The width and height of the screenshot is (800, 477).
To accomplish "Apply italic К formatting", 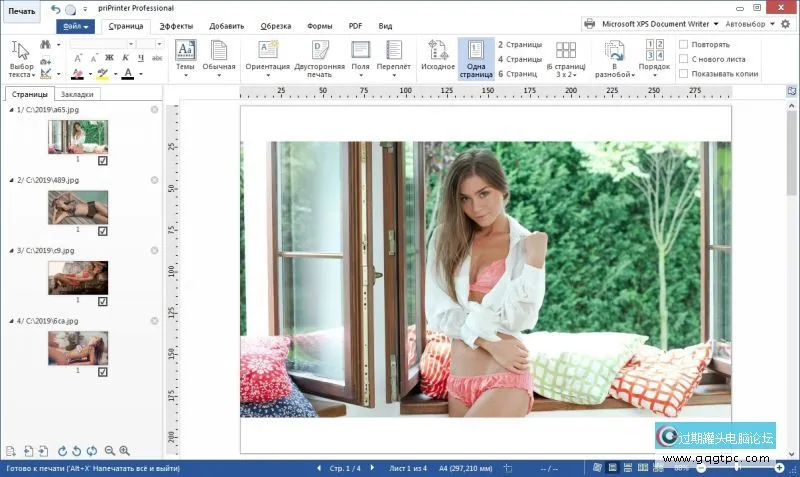I will 125,58.
